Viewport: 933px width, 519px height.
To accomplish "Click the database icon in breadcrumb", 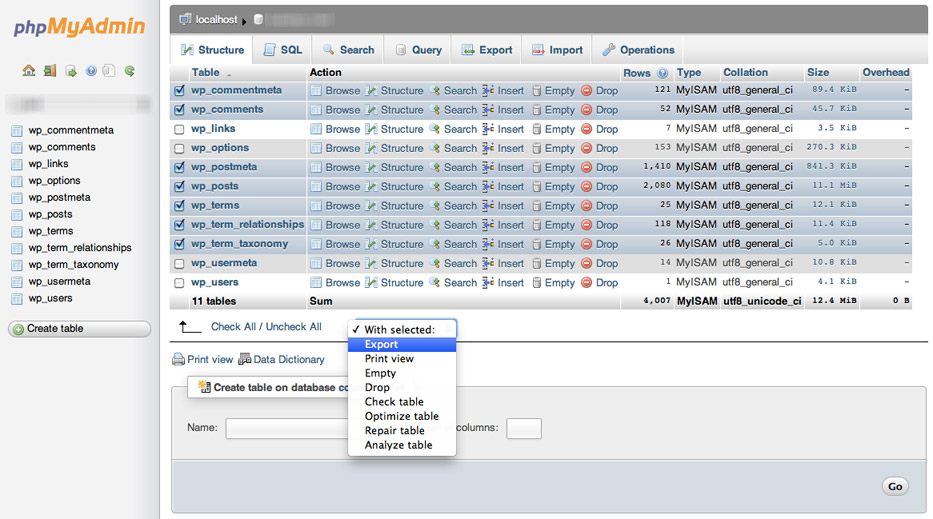I will click(258, 20).
